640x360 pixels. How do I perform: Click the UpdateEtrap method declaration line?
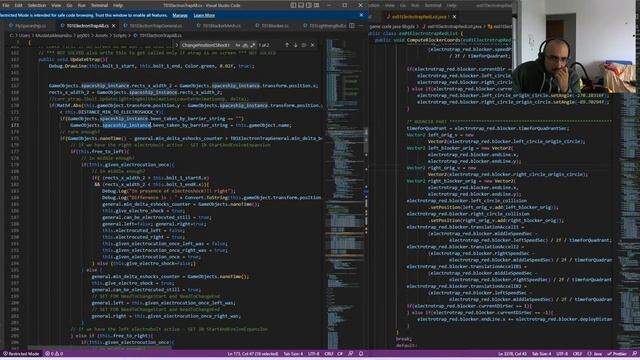pos(73,60)
